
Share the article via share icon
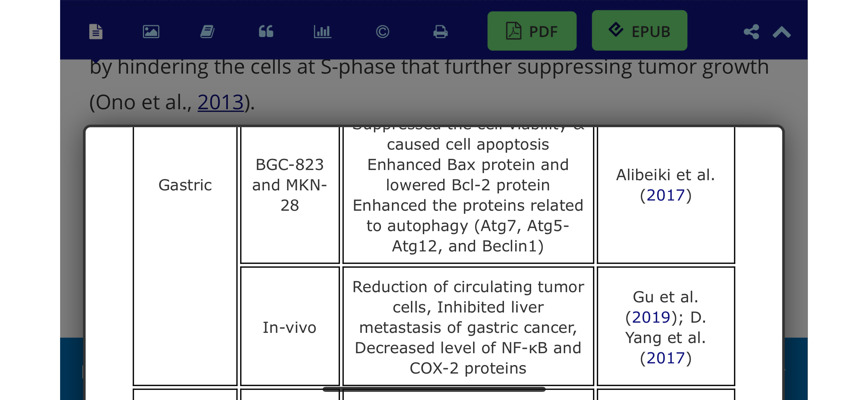(x=751, y=32)
